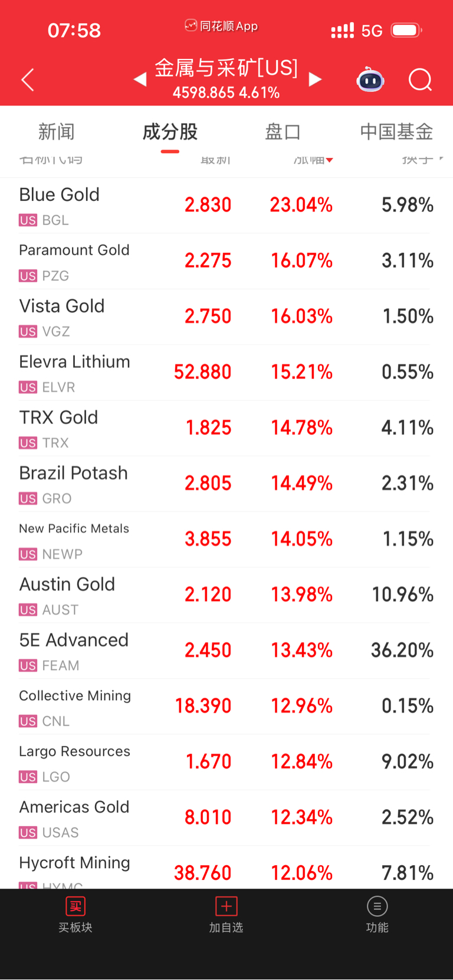Open the 功能 menu icon
Image resolution: width=453 pixels, height=980 pixels.
[377, 906]
